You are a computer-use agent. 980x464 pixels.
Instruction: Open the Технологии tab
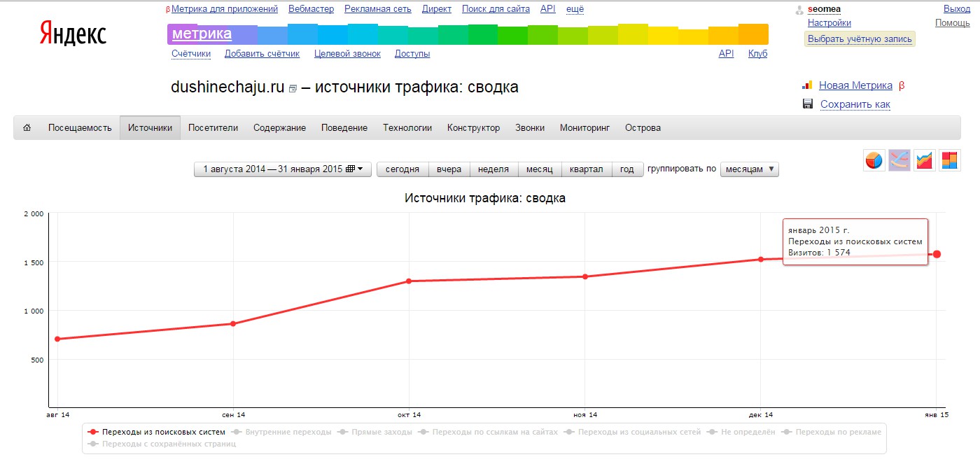click(x=407, y=128)
